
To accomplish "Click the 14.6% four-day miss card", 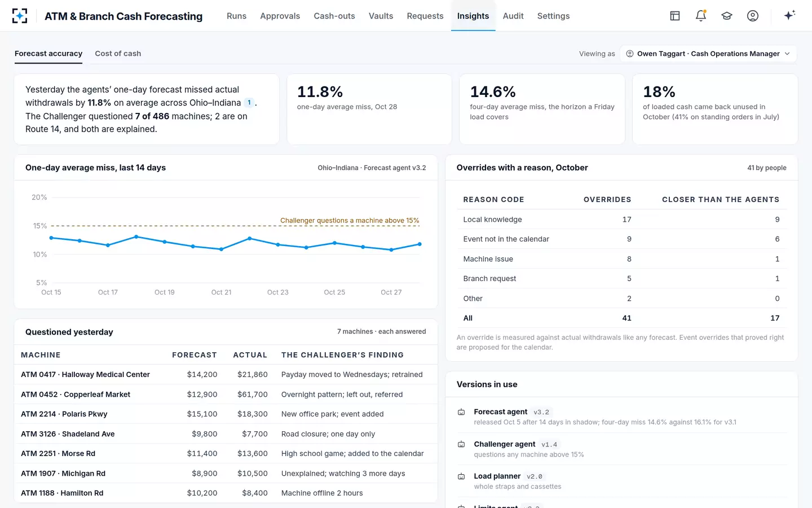I will pyautogui.click(x=542, y=109).
